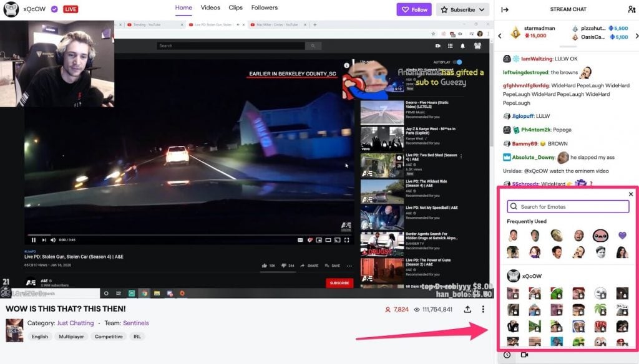The width and height of the screenshot is (639, 364).
Task: Search emotes in the Search for Emotes field
Action: point(568,206)
